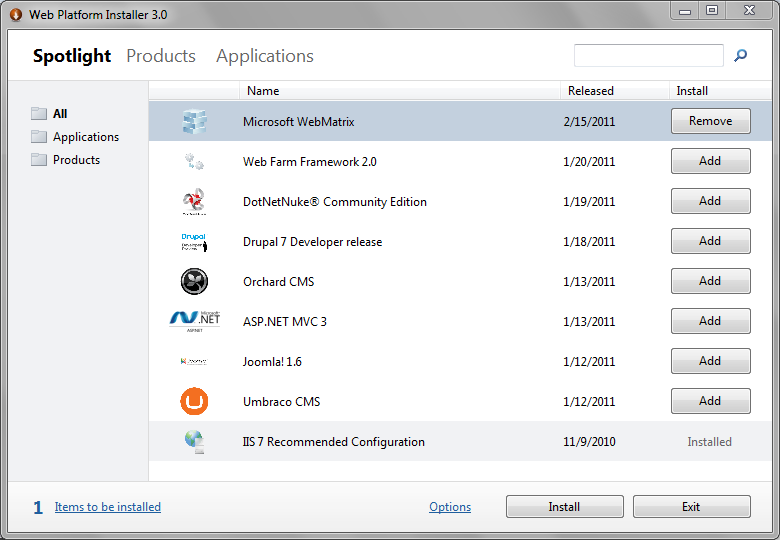Click the Installed status text
The image size is (780, 540).
[x=709, y=442]
